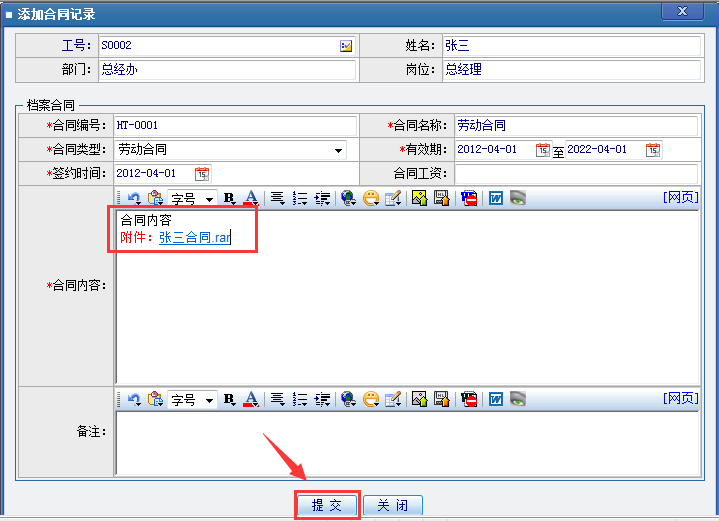The height and width of the screenshot is (521, 719).
Task: Click Word import icon in content toolbar
Action: (495, 198)
